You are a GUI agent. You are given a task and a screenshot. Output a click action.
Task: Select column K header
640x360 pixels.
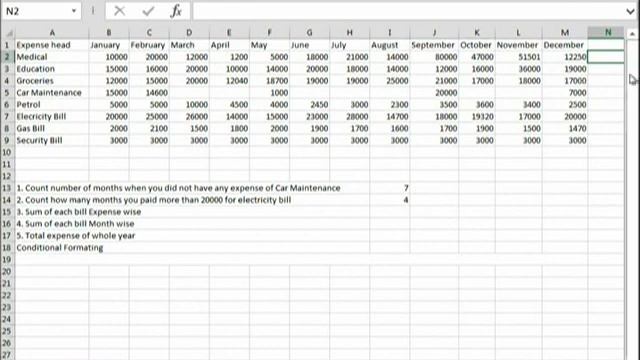pos(477,33)
